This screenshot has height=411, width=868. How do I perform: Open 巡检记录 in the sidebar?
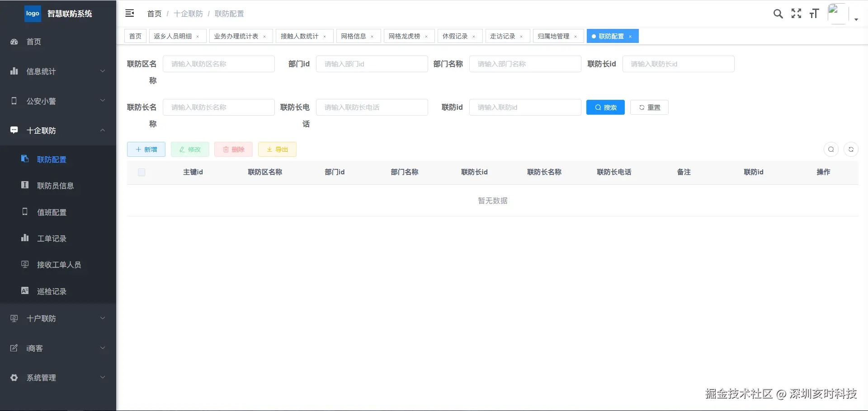click(x=58, y=291)
